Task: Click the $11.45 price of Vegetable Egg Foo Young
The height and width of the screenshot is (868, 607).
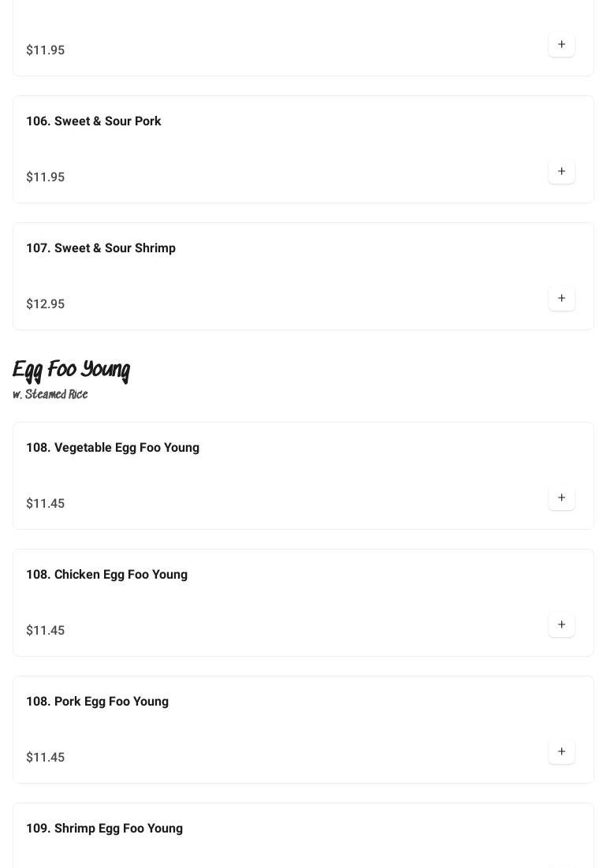Action: click(45, 504)
